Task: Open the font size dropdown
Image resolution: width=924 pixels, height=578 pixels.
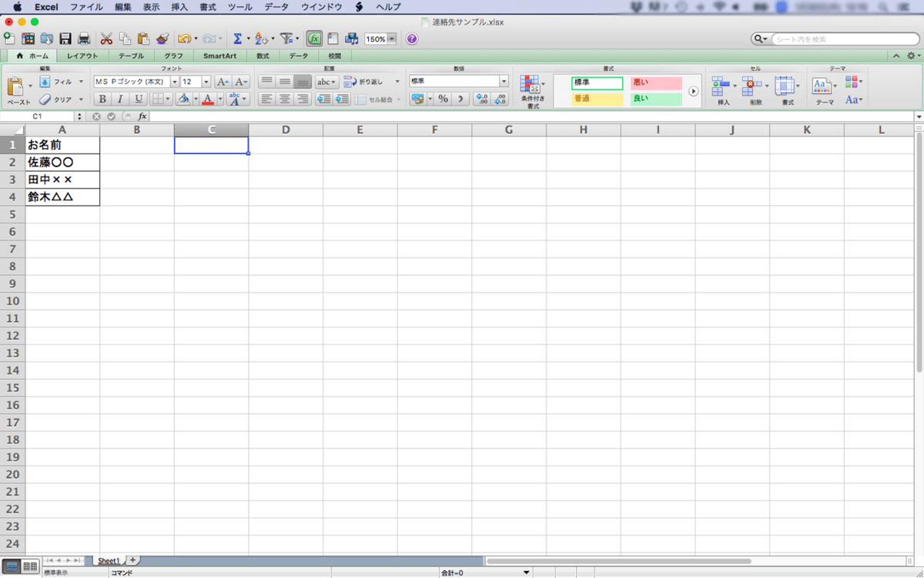Action: (206, 82)
